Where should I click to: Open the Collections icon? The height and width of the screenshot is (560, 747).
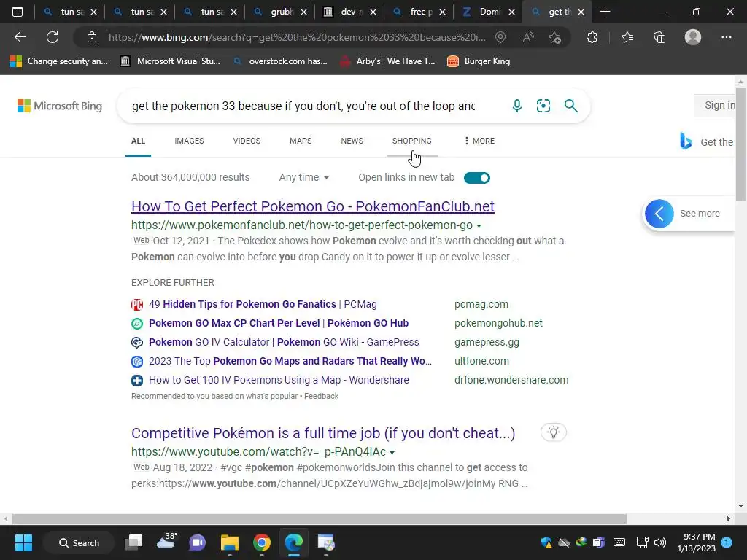pos(659,37)
